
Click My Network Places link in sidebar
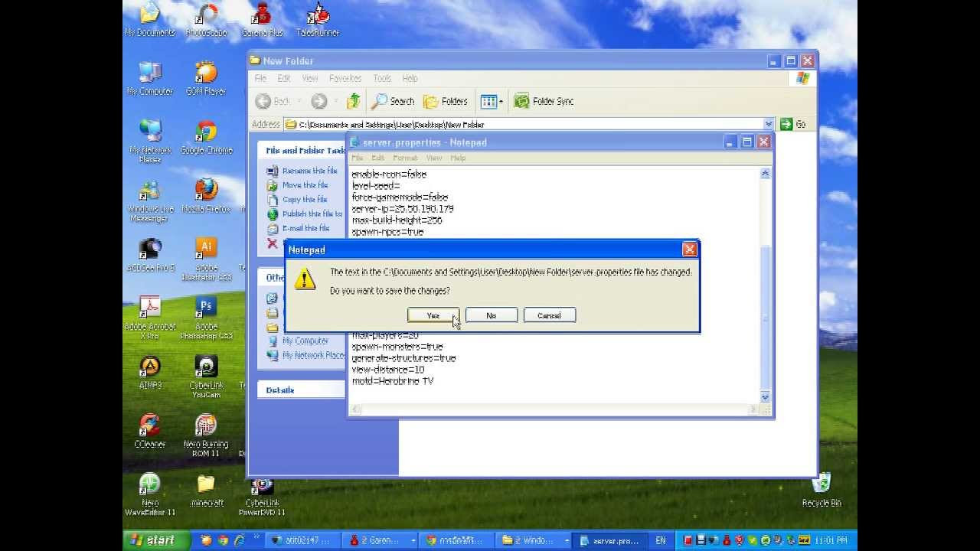coord(313,355)
